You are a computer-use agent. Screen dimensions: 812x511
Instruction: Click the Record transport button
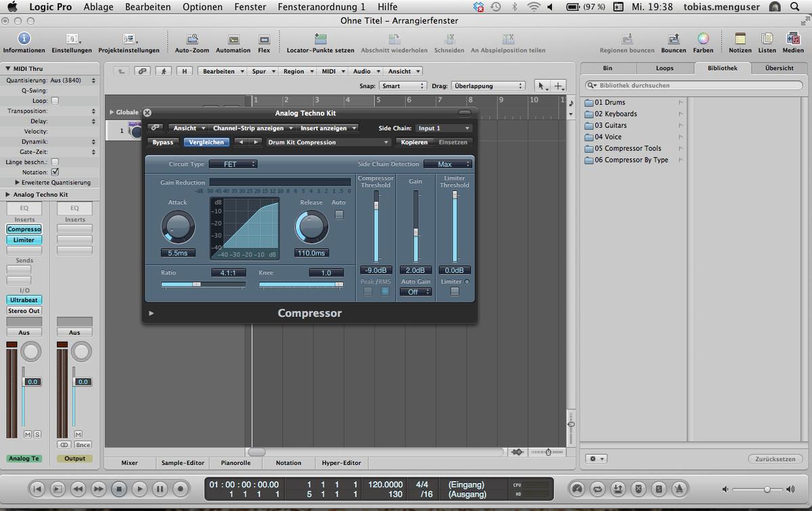[x=180, y=489]
